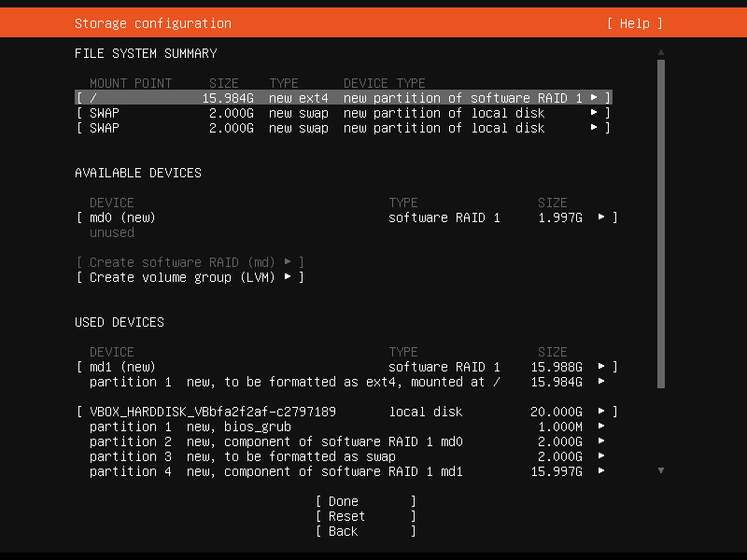Click the 'unused' label under md0

tap(112, 232)
